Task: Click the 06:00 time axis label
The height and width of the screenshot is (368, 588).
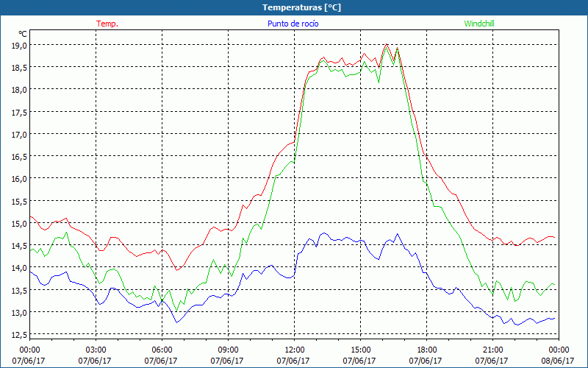Action: pyautogui.click(x=162, y=350)
